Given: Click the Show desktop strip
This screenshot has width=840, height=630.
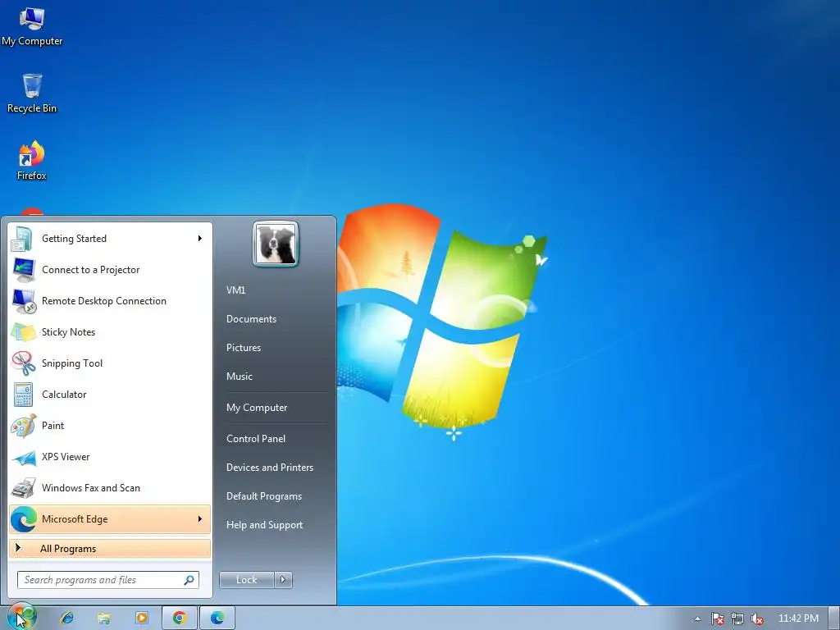Looking at the screenshot, I should point(834,618).
